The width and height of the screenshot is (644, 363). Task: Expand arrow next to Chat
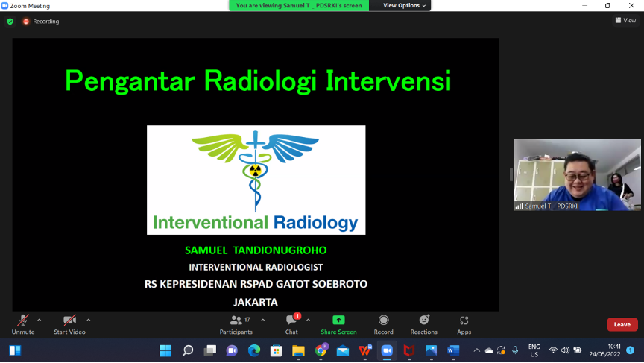(x=308, y=320)
